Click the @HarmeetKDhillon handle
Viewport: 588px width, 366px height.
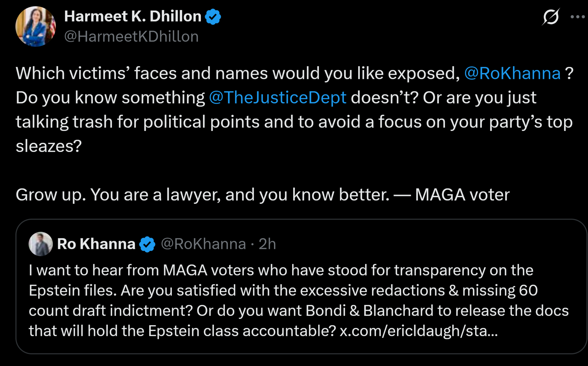[131, 36]
